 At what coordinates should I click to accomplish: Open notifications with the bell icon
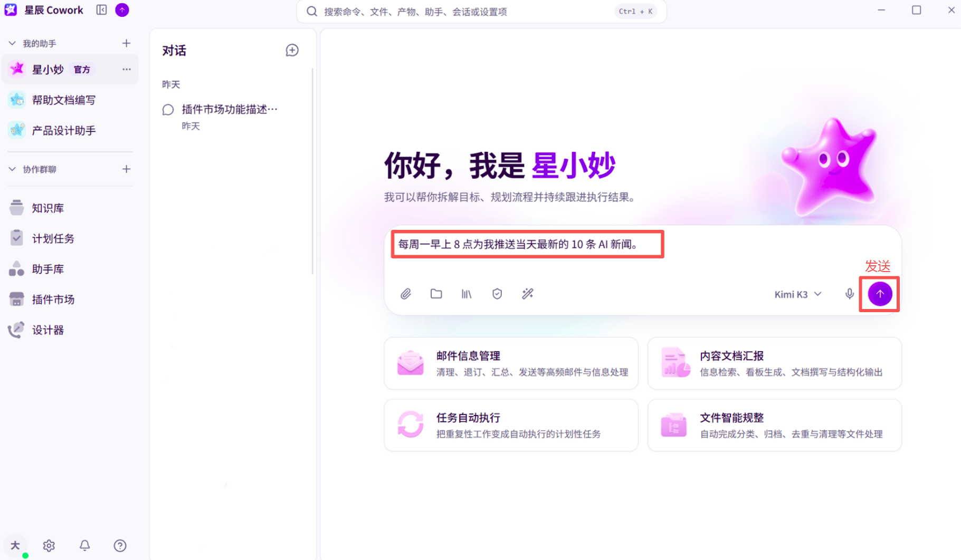click(84, 545)
